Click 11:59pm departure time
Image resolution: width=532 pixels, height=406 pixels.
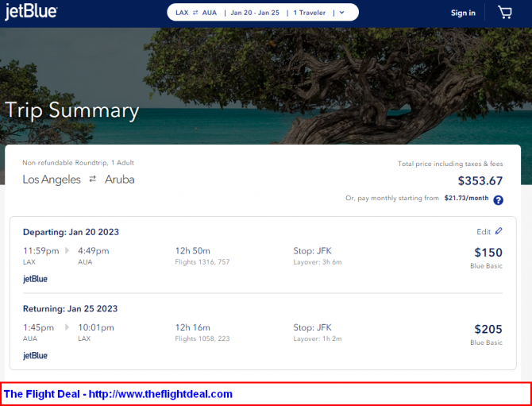40,251
